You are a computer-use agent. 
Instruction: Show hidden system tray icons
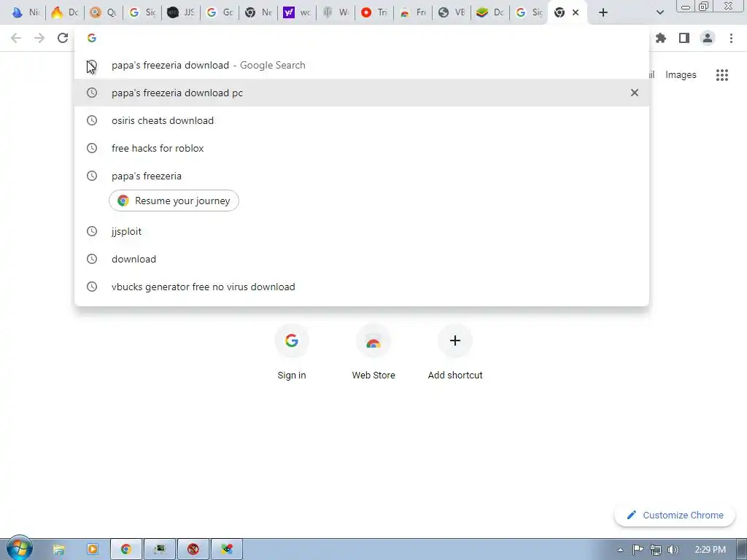coord(620,550)
